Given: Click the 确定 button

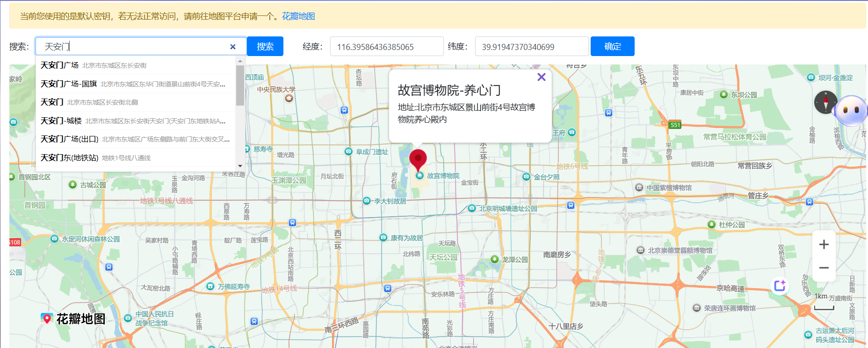Looking at the screenshot, I should click(x=613, y=46).
